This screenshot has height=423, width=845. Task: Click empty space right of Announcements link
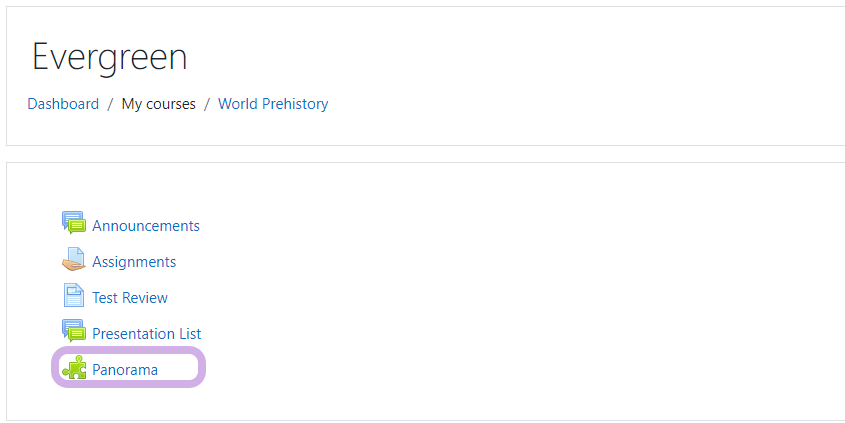click(x=450, y=226)
